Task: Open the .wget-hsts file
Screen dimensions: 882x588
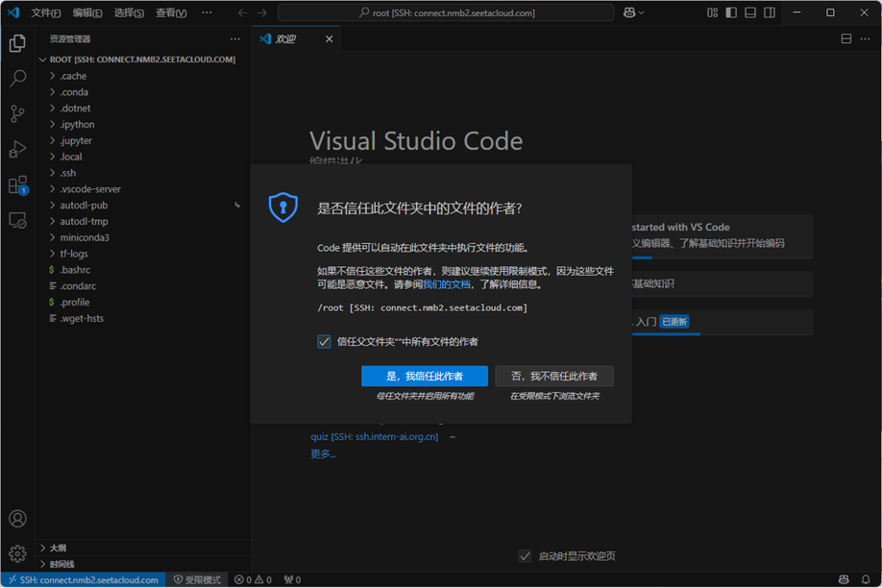Action: [x=143, y=318]
